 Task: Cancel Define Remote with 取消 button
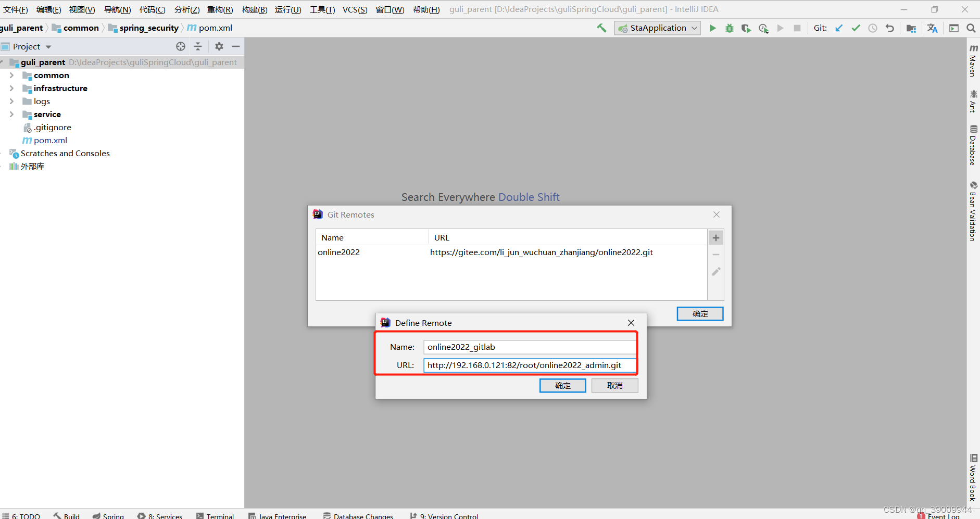pyautogui.click(x=615, y=386)
